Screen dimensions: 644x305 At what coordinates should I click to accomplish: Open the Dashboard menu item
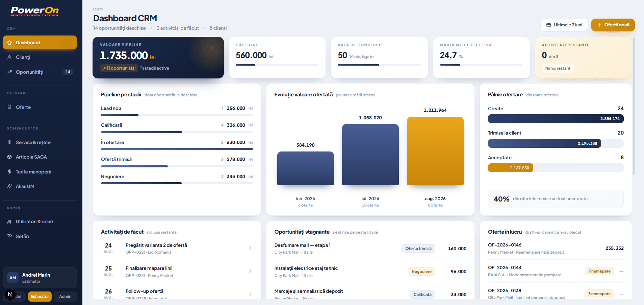click(40, 43)
